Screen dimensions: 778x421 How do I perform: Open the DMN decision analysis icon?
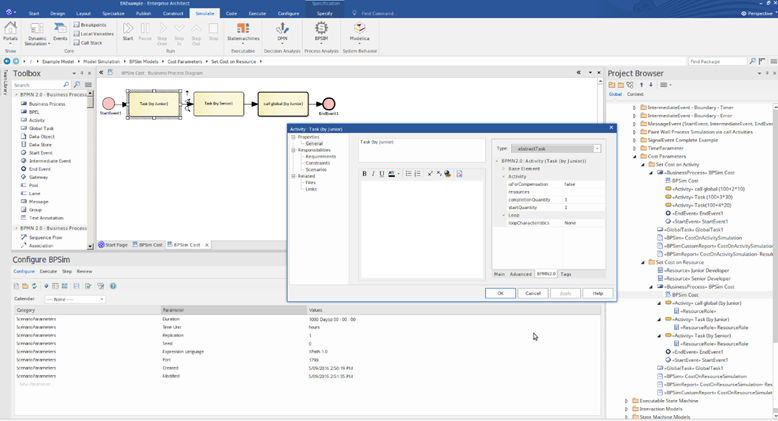282,31
